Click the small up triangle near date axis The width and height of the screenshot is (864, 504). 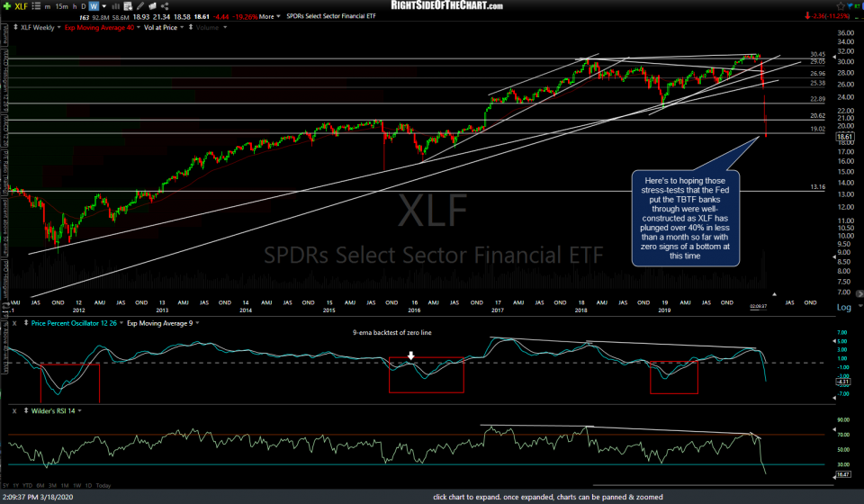[x=774, y=294]
